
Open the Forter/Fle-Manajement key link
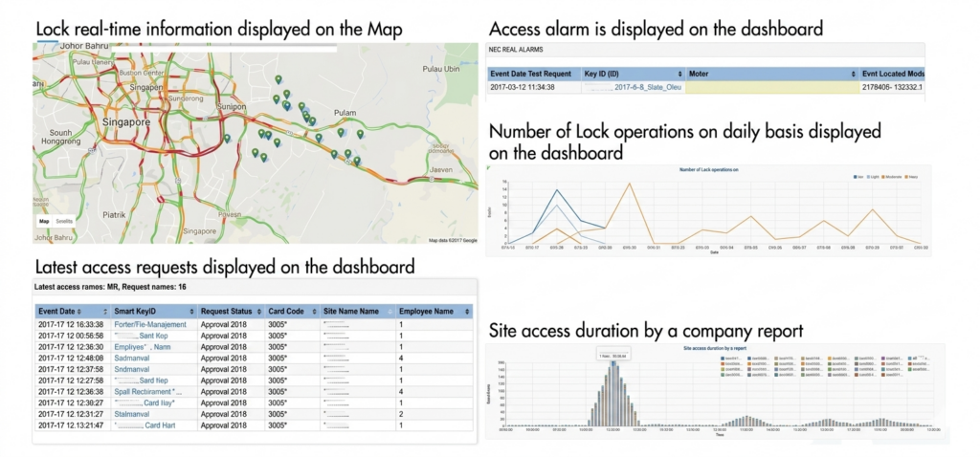[150, 325]
